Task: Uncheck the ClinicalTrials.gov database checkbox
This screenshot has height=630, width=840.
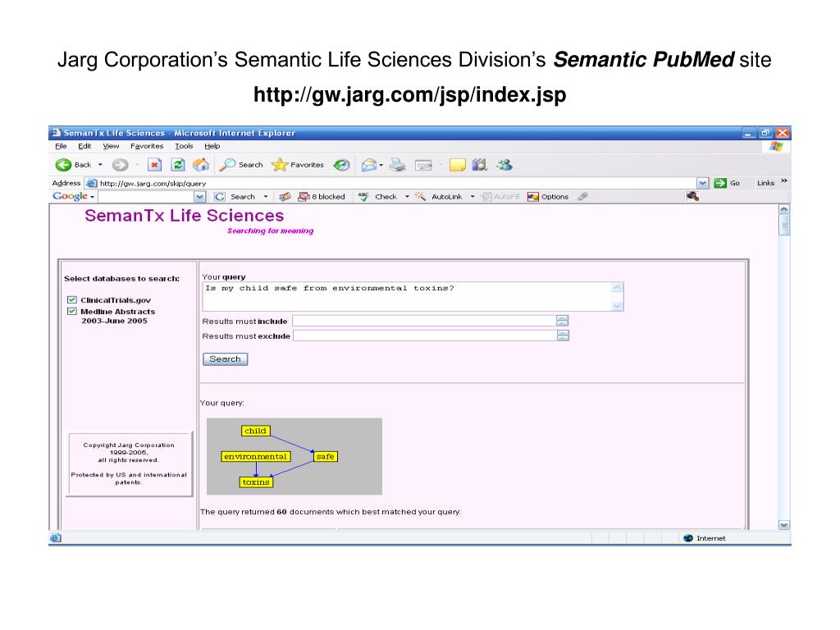Action: [72, 300]
